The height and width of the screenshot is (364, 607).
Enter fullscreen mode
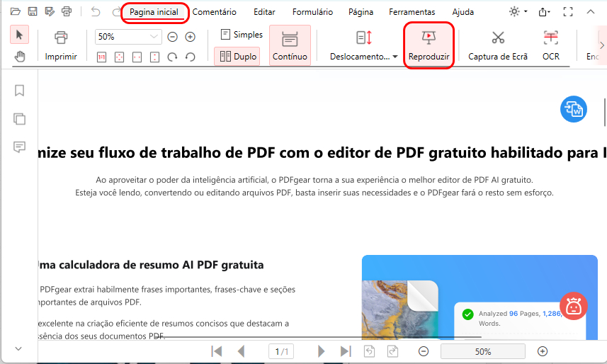pyautogui.click(x=568, y=12)
